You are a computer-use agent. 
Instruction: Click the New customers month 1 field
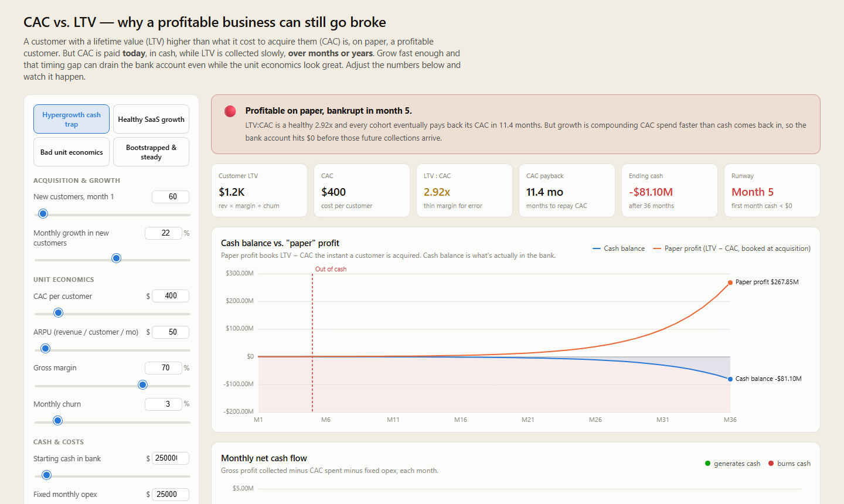click(171, 197)
